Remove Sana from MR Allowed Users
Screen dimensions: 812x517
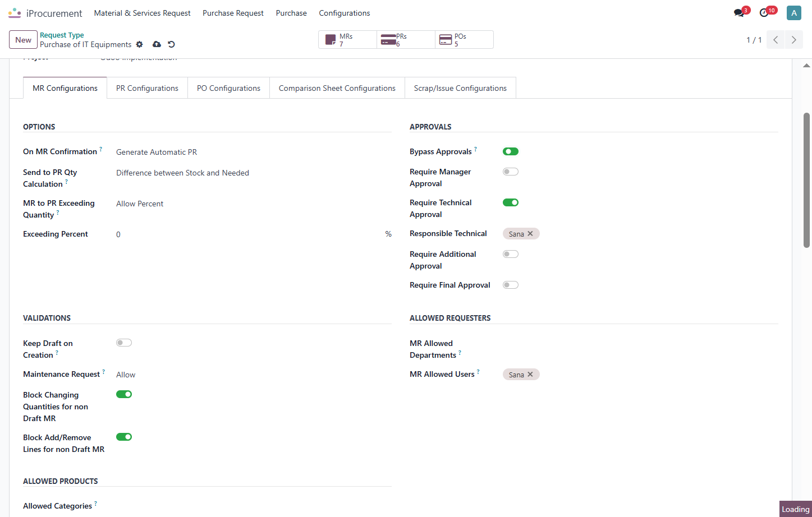point(530,375)
